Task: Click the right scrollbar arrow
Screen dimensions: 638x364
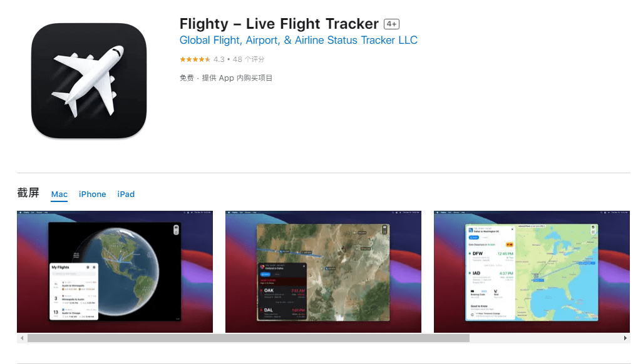Action: (625, 338)
